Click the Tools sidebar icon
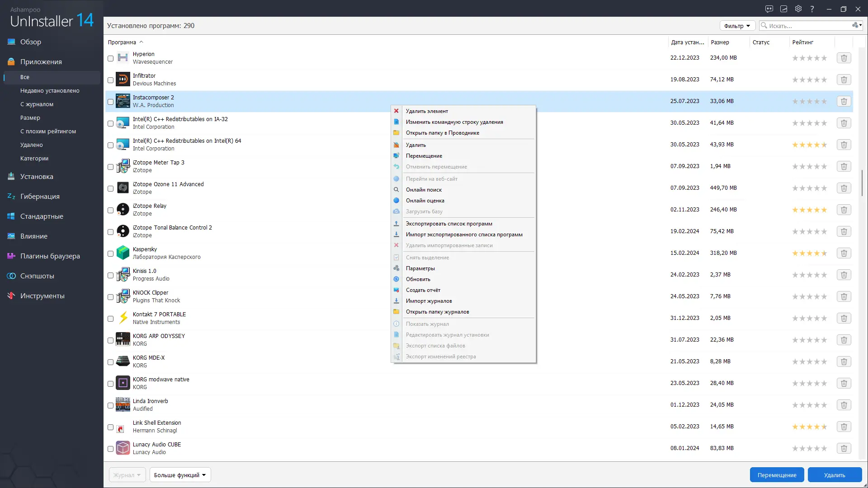This screenshot has height=488, width=868. tap(11, 296)
